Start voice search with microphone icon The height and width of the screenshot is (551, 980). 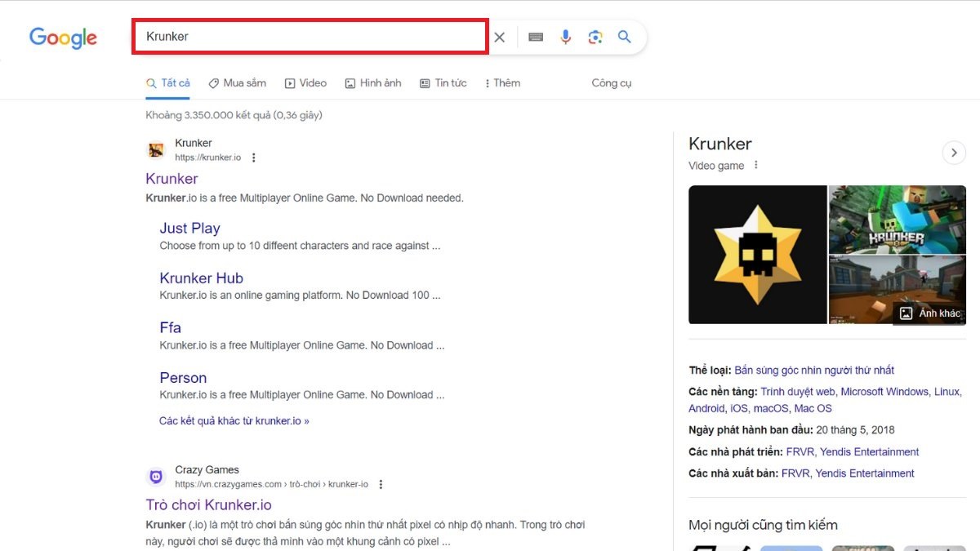pyautogui.click(x=565, y=37)
